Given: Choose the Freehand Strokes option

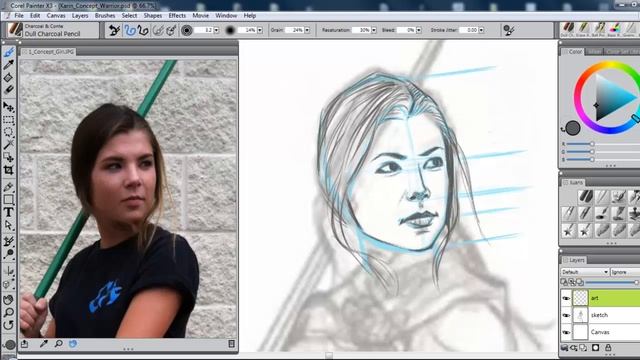Looking at the screenshot, I should click(x=129, y=30).
